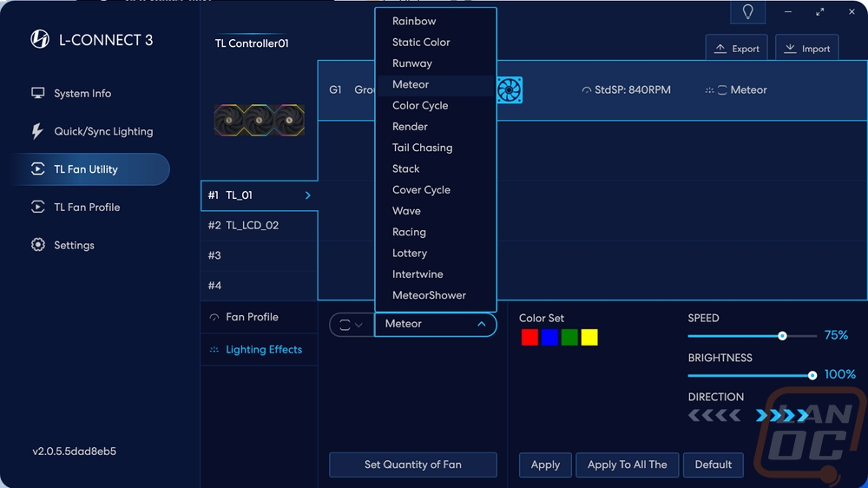Click the blue color swatch

click(x=549, y=337)
